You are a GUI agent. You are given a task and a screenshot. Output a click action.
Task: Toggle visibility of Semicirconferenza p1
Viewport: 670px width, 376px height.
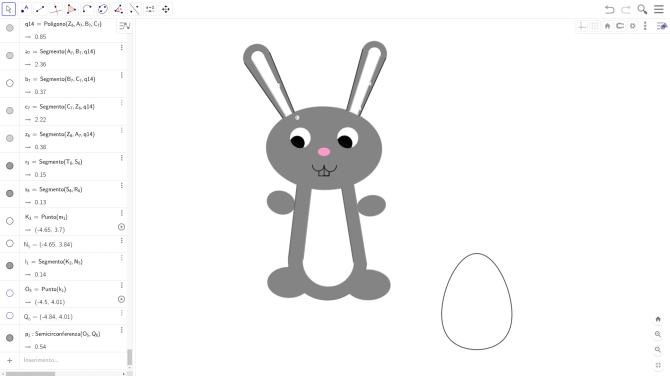tap(10, 338)
